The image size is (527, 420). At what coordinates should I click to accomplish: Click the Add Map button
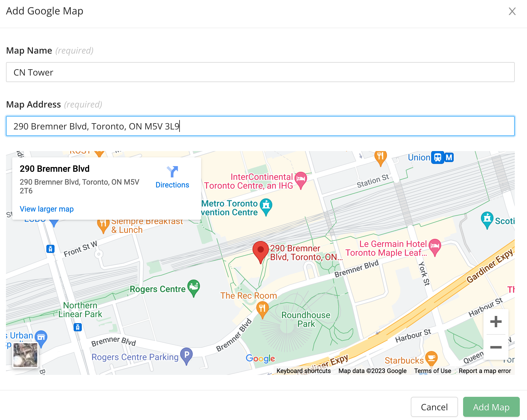(491, 407)
